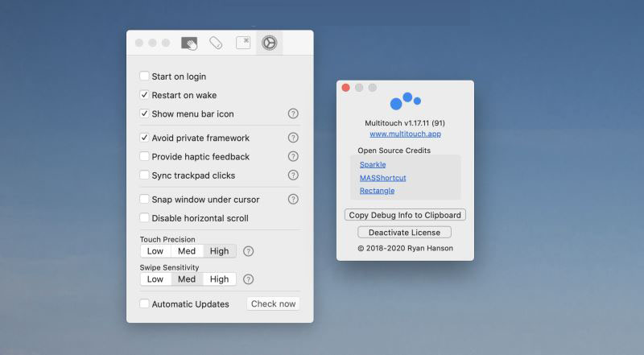Open the www.multitouch.app link

point(406,134)
